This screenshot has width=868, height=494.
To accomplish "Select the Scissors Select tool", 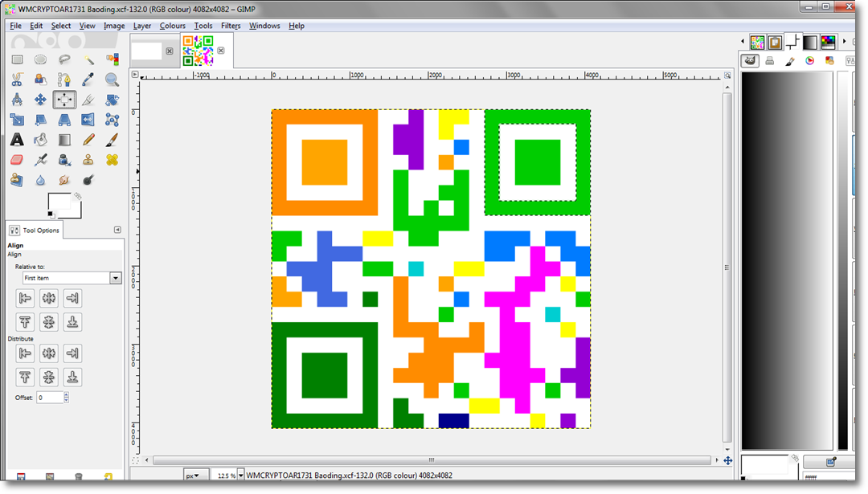I will 17,80.
